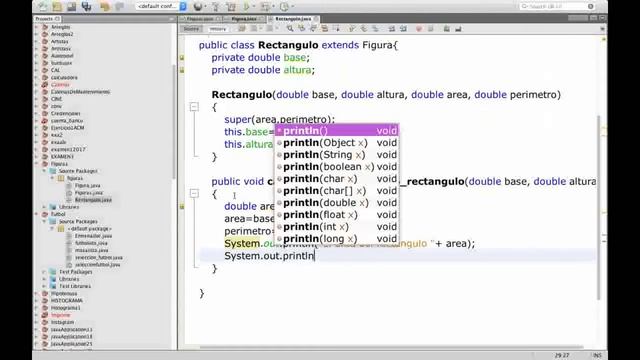Open the Debug Project dropdown arrow
The height and width of the screenshot is (360, 640).
point(273,7)
